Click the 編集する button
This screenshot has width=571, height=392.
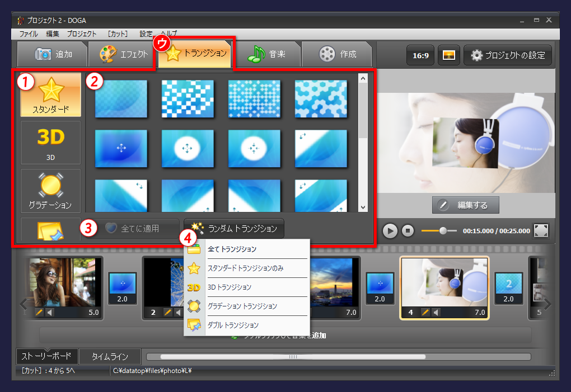click(465, 205)
